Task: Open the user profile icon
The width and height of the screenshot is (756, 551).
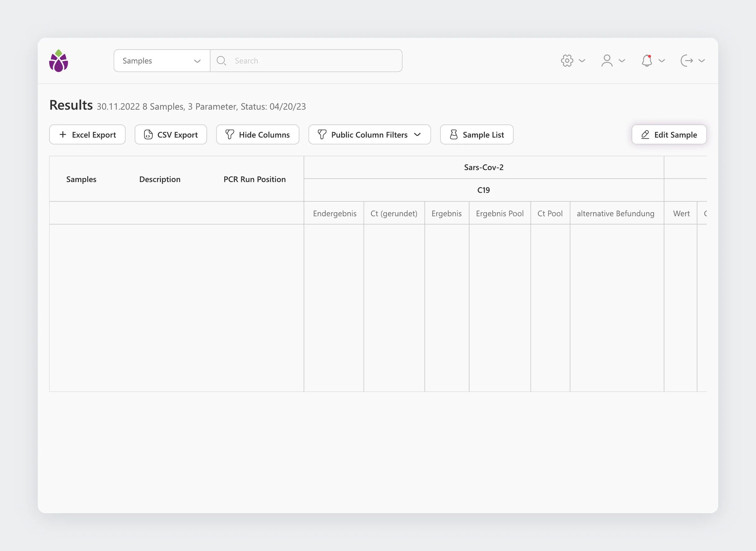Action: [x=607, y=61]
